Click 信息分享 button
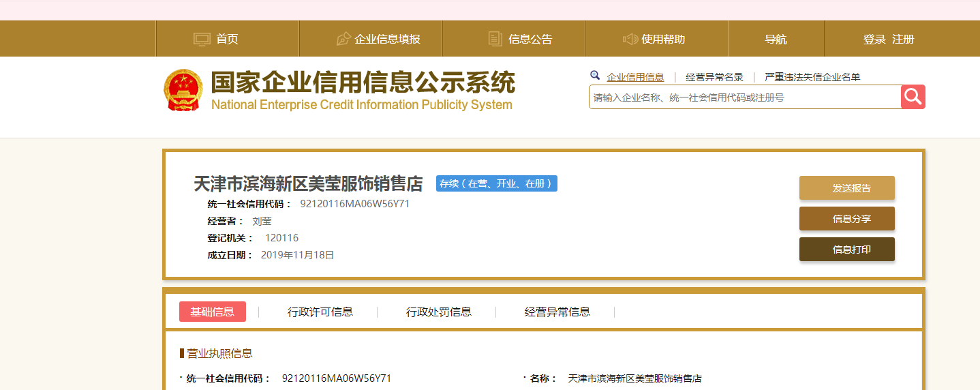 [x=847, y=219]
